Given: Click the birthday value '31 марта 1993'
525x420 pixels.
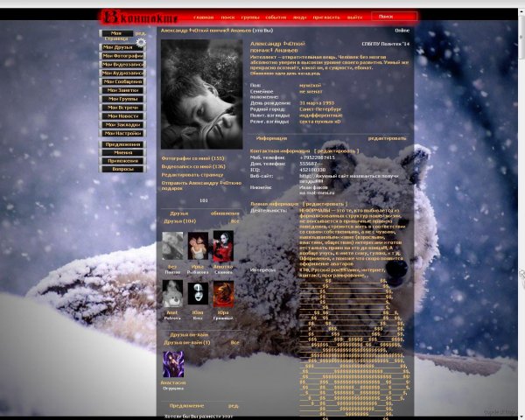Looking at the screenshot, I should tap(317, 103).
